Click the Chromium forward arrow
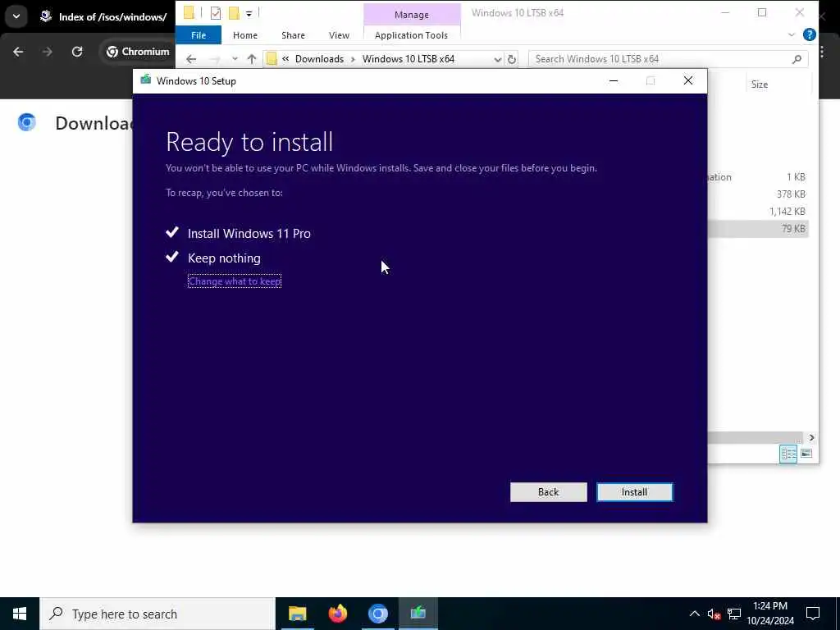This screenshot has height=630, width=840. (47, 52)
